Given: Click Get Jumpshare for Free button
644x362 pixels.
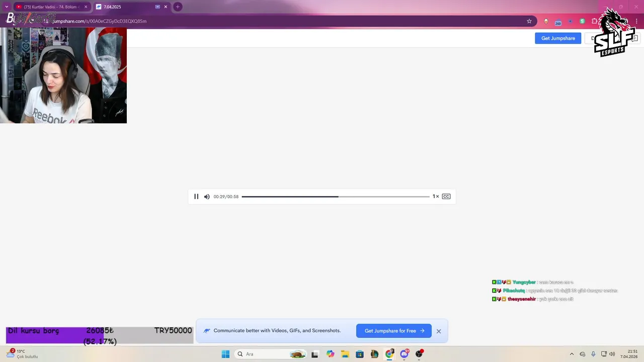Looking at the screenshot, I should click(394, 331).
